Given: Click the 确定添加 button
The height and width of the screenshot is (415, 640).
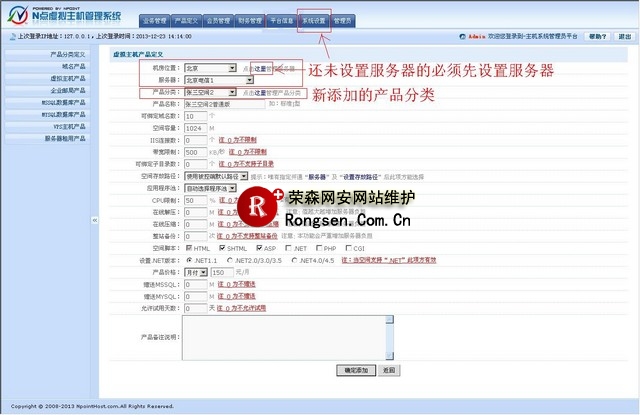Looking at the screenshot, I should click(x=355, y=369).
